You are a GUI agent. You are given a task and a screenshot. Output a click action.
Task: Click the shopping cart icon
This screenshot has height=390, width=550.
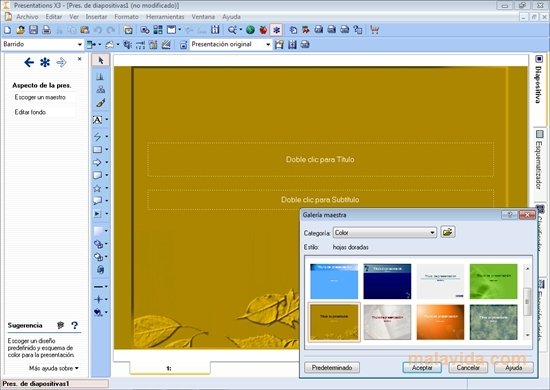375,30
